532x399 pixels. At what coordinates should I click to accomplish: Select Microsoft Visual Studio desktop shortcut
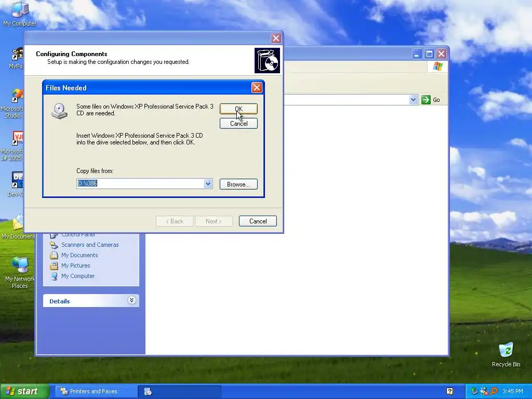click(x=12, y=103)
